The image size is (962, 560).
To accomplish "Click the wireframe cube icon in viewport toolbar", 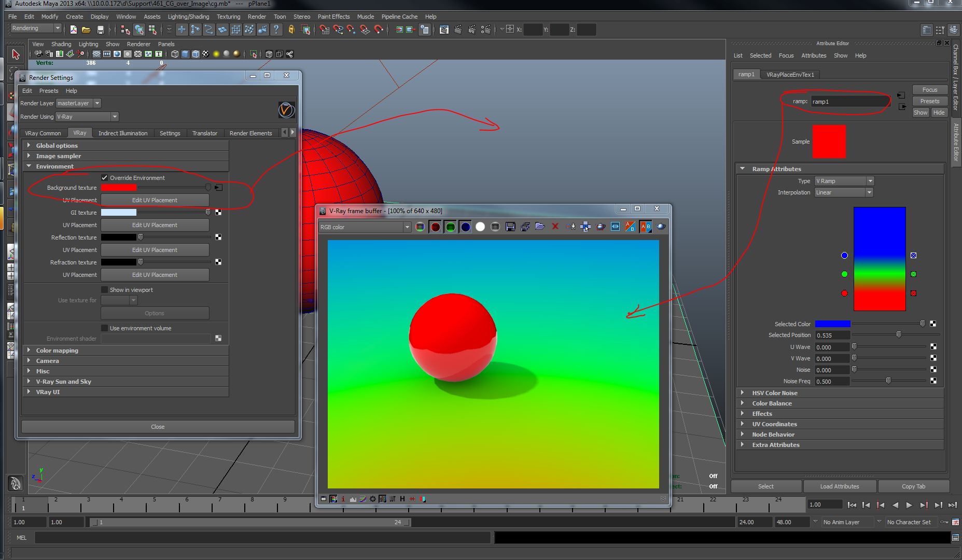I will pos(175,54).
